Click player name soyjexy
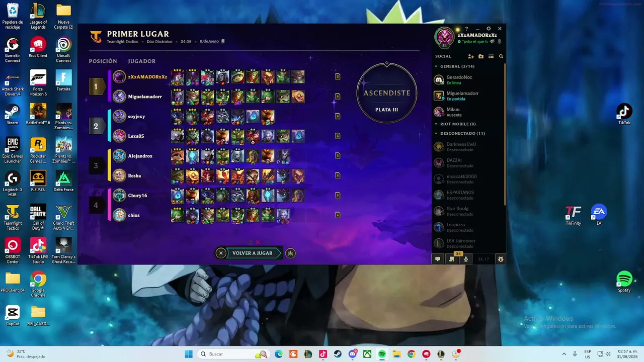This screenshot has width=644, height=362. [136, 116]
